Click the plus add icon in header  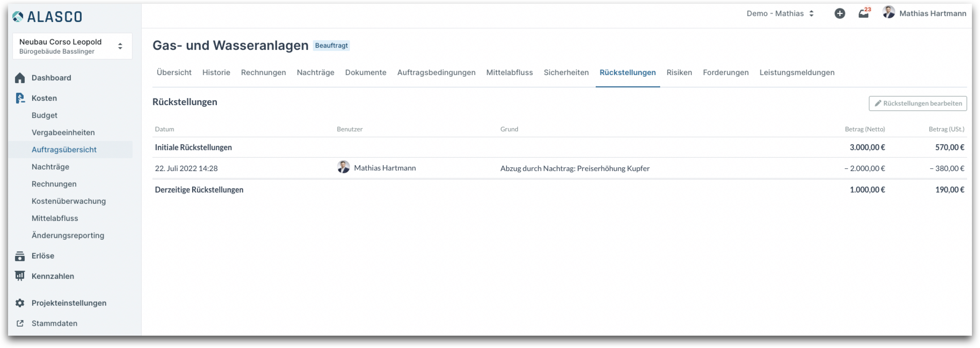pos(840,13)
